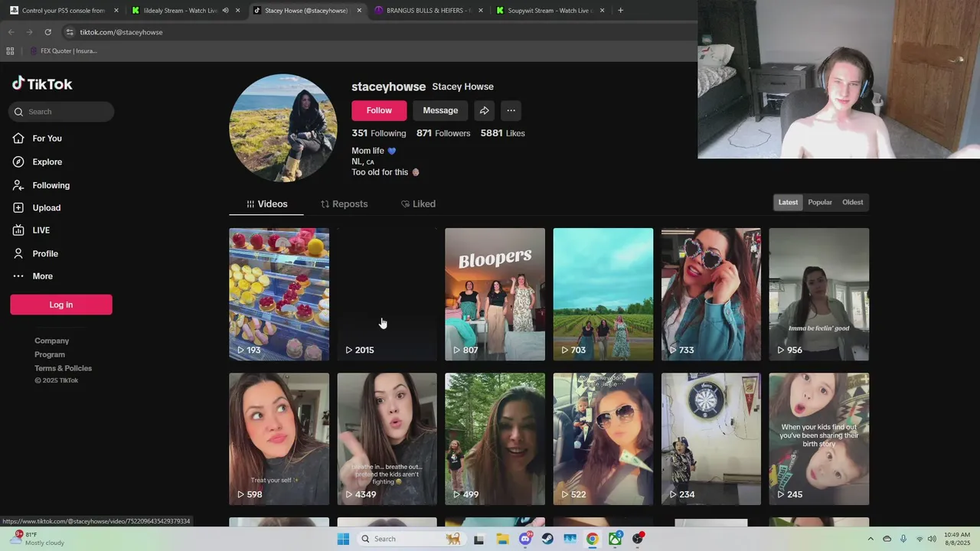
Task: Click the Windows taskbar Search box
Action: point(410,539)
